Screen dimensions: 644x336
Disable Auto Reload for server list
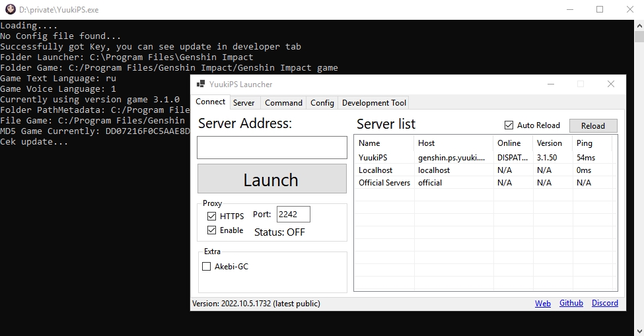point(509,125)
